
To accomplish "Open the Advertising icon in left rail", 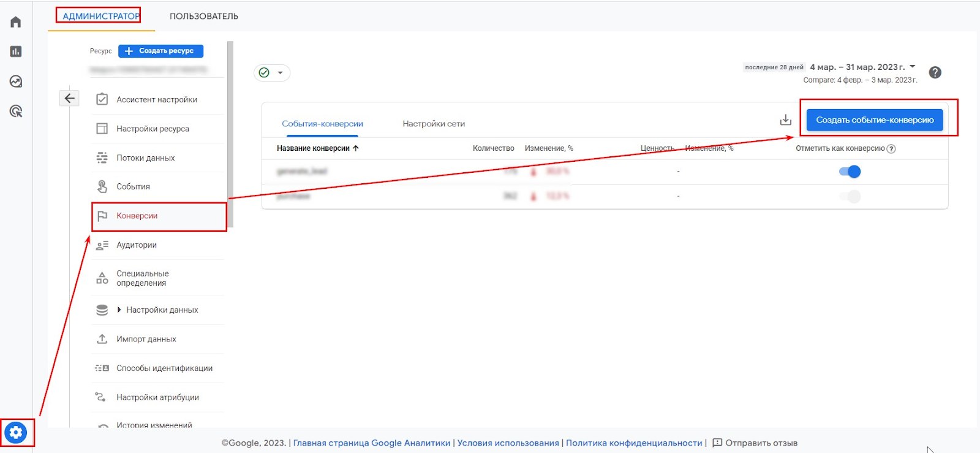I will click(16, 111).
